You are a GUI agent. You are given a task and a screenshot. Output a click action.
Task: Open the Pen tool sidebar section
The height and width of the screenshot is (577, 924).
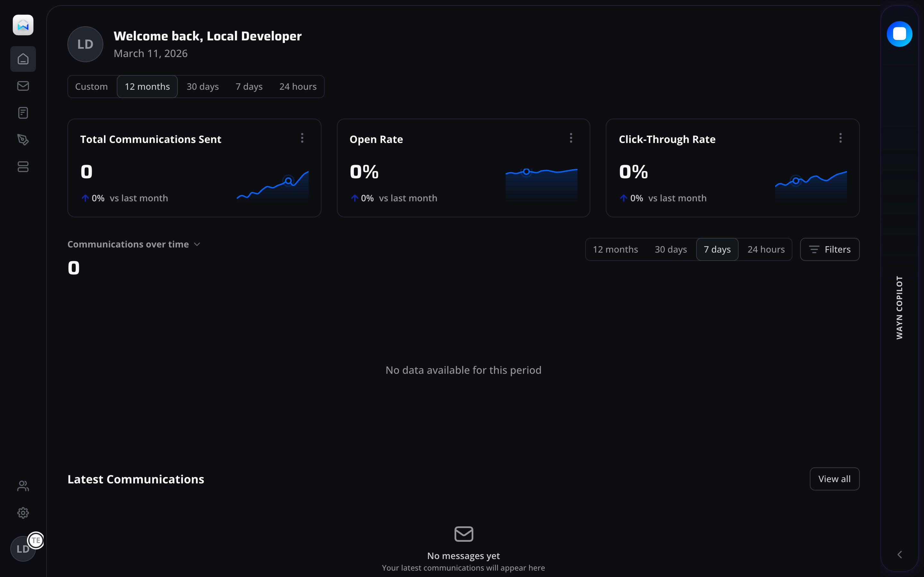[23, 140]
